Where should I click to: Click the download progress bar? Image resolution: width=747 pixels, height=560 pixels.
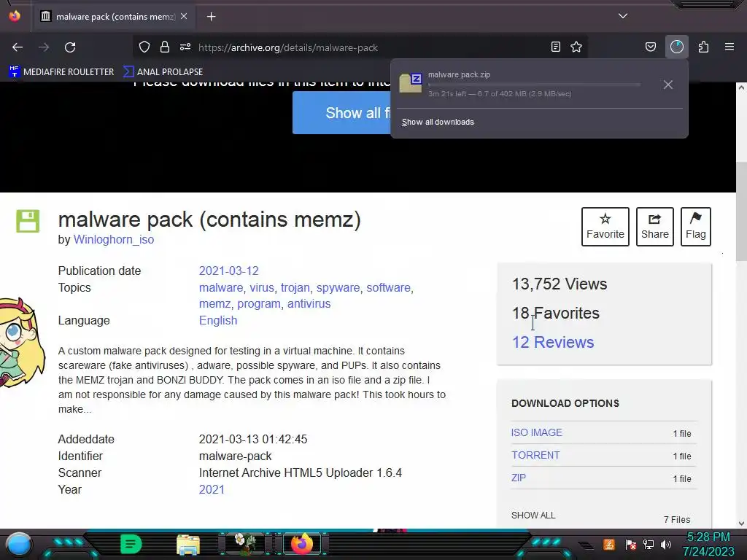534,85
